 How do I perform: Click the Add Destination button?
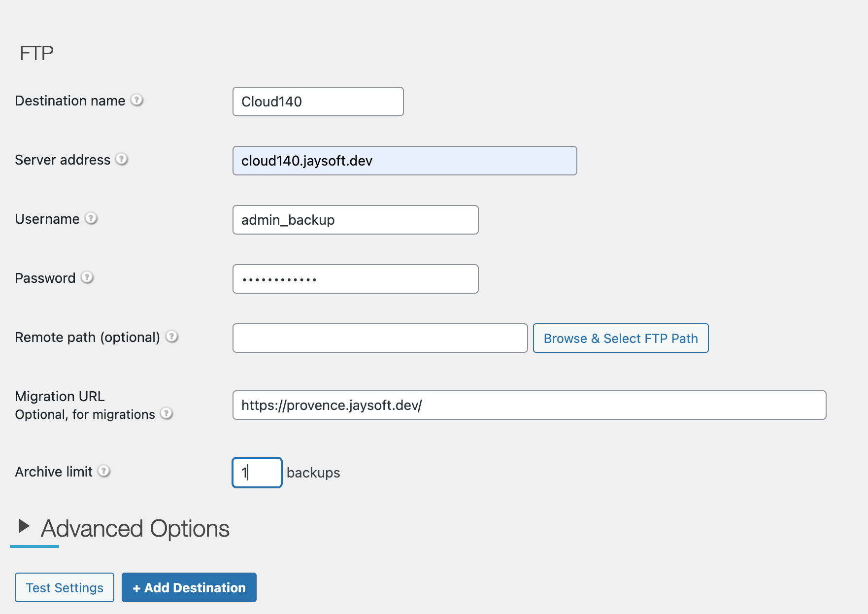coord(189,587)
